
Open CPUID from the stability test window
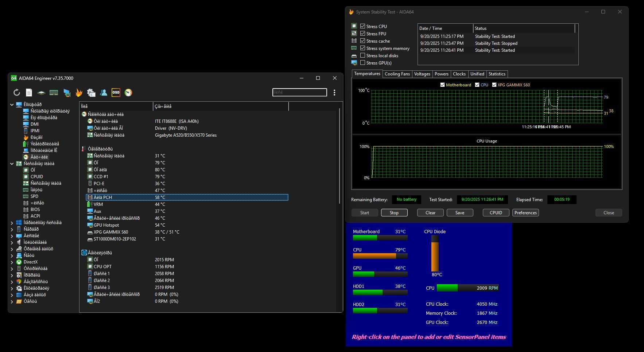point(496,213)
